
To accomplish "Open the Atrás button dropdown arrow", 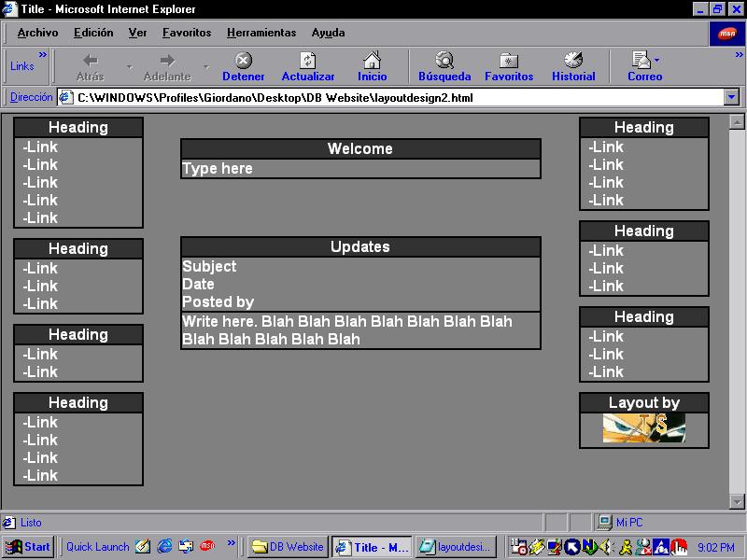I will (x=129, y=67).
